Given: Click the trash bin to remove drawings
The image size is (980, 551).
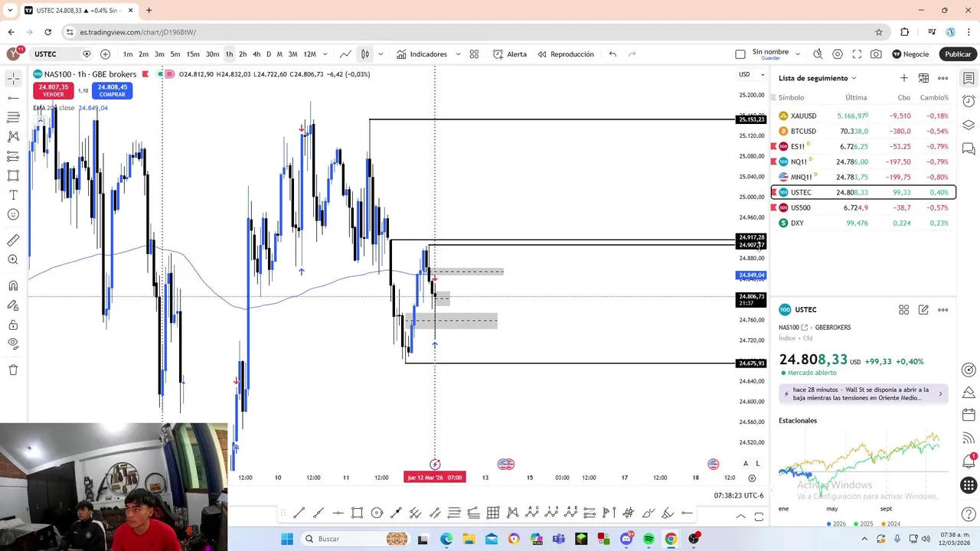Looking at the screenshot, I should coord(13,370).
